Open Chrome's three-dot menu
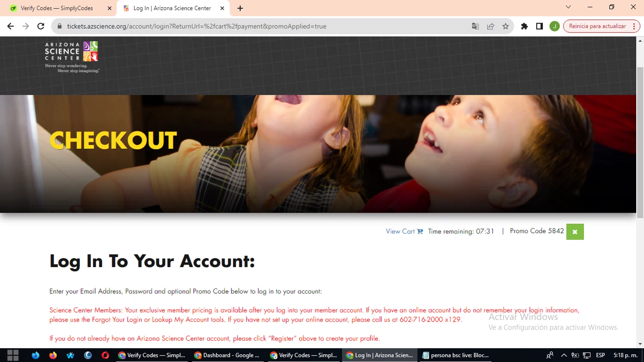This screenshot has height=362, width=644. click(634, 26)
